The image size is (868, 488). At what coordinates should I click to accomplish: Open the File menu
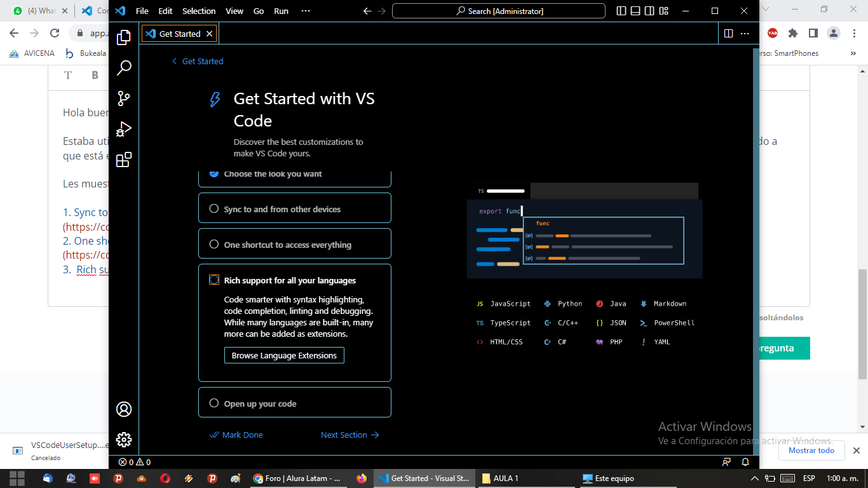point(142,11)
